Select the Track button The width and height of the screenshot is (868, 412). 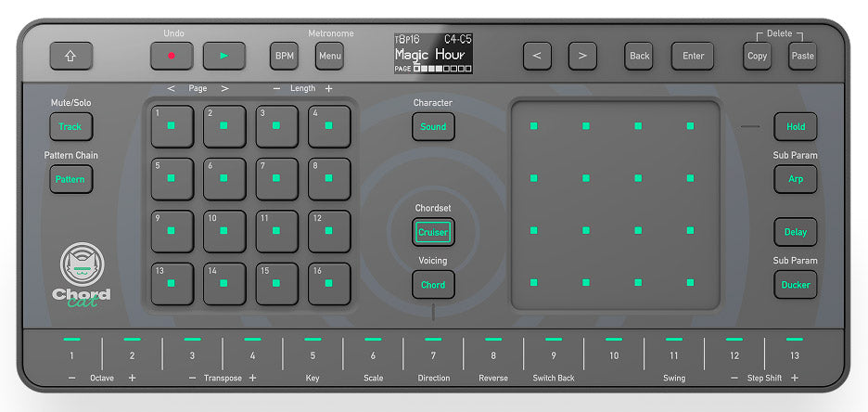(70, 127)
